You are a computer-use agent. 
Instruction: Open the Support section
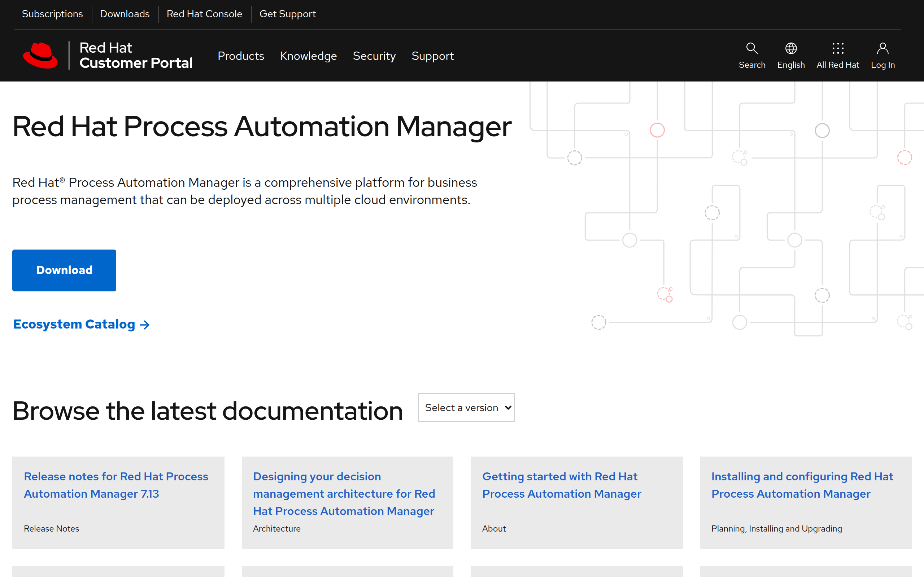(x=433, y=56)
